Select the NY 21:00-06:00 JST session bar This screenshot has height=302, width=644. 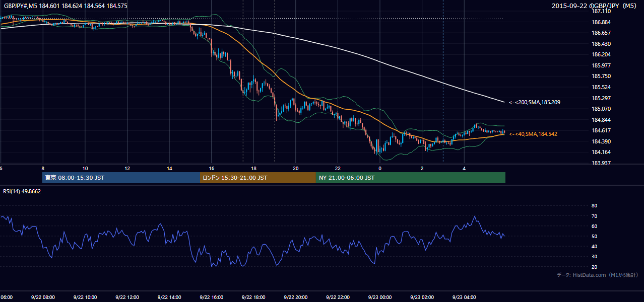[411, 178]
